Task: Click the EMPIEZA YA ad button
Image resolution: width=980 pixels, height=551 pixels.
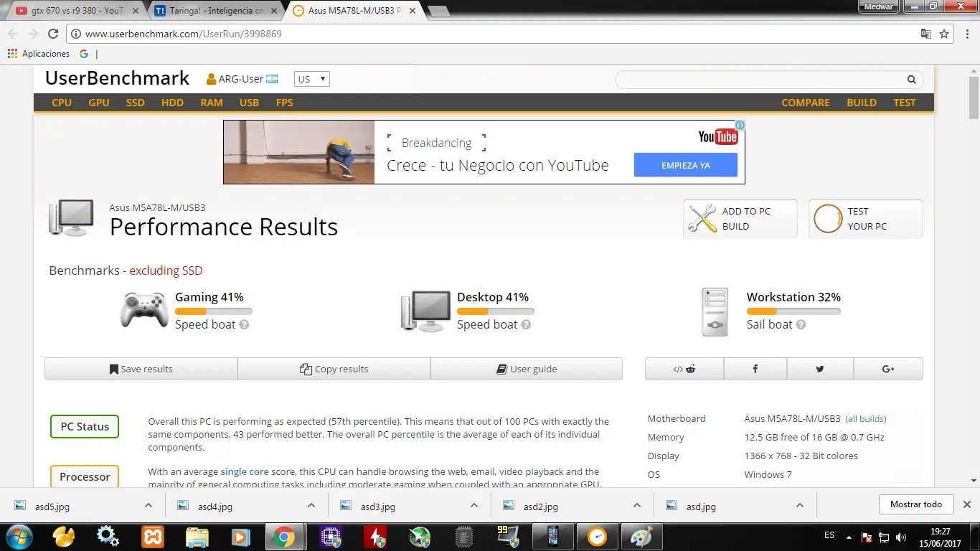Action: 685,165
